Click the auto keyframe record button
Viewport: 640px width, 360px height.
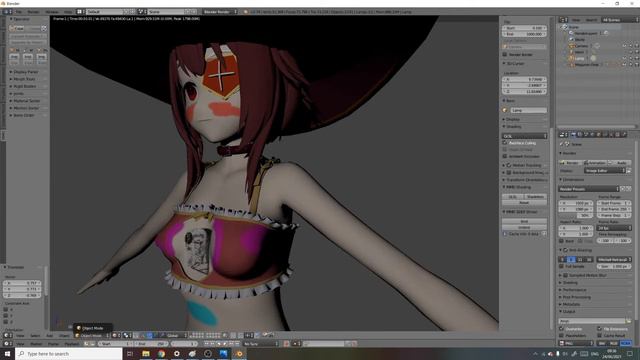pyautogui.click(x=287, y=344)
